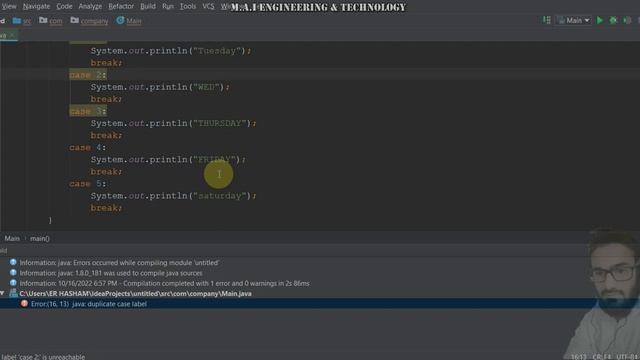This screenshot has height=360, width=640.
Task: Run Main with the green play button
Action: (x=600, y=20)
